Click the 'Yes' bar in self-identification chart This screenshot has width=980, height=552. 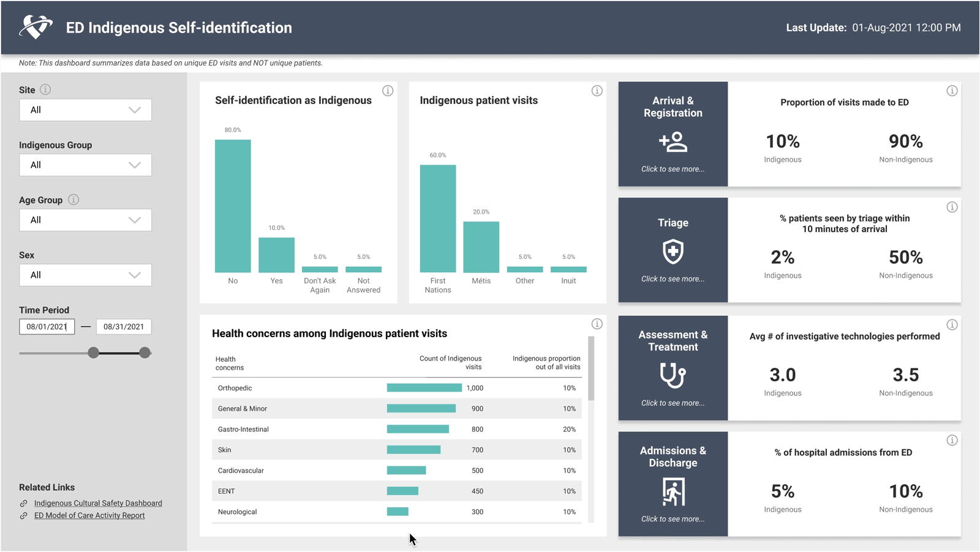click(x=276, y=255)
